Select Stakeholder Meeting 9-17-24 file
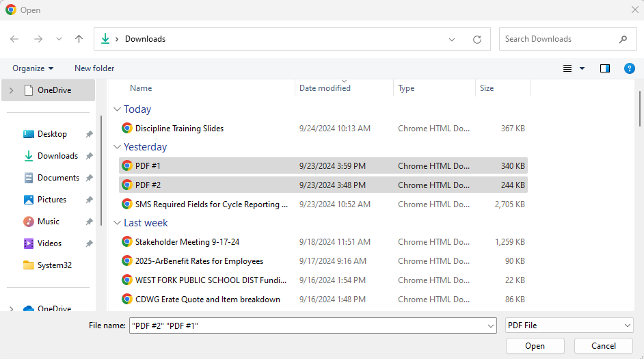Image resolution: width=644 pixels, height=359 pixels. (x=323, y=242)
